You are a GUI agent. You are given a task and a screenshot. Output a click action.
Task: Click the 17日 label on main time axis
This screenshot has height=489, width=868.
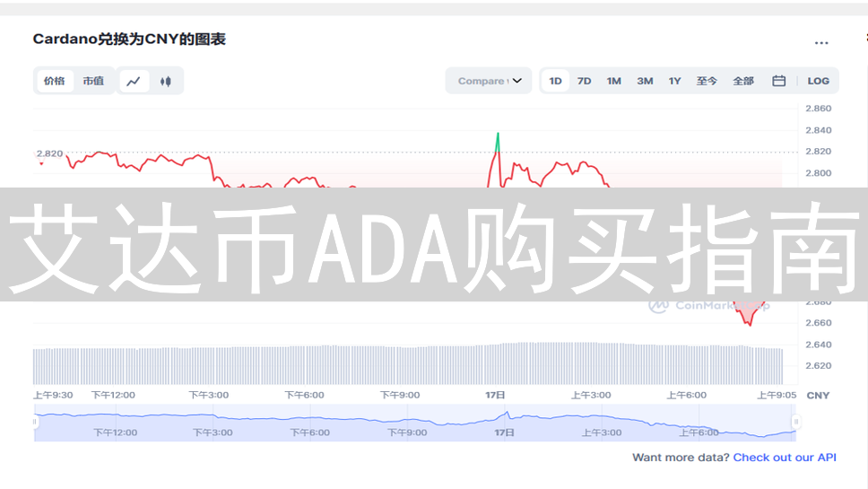click(x=496, y=395)
